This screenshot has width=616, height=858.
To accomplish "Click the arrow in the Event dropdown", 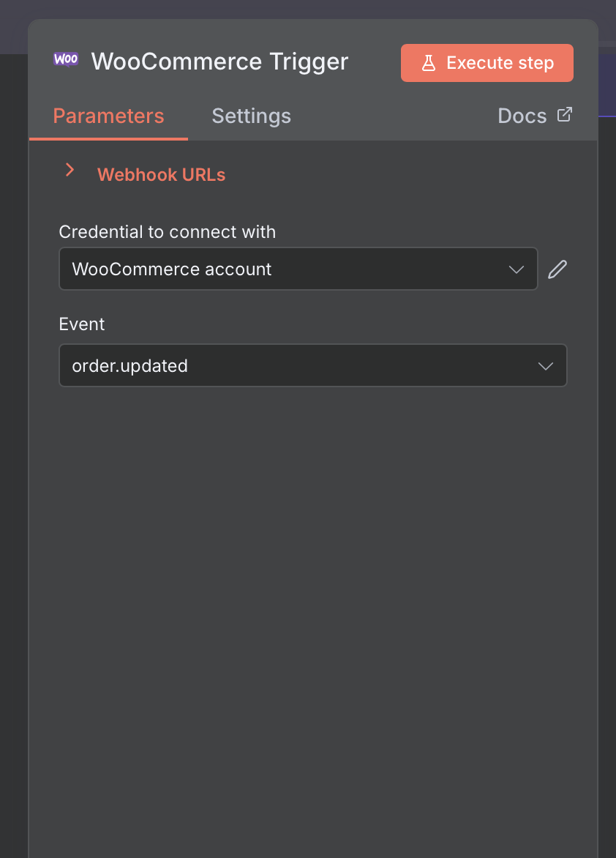I will [545, 366].
